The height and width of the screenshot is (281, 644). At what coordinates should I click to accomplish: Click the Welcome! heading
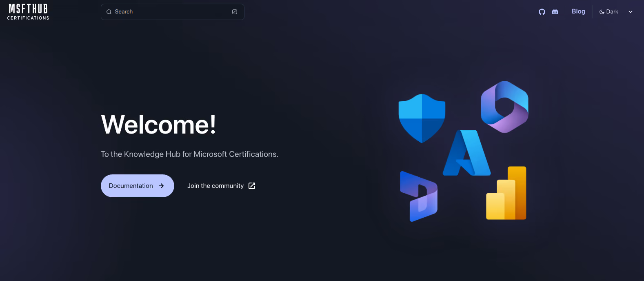[158, 125]
